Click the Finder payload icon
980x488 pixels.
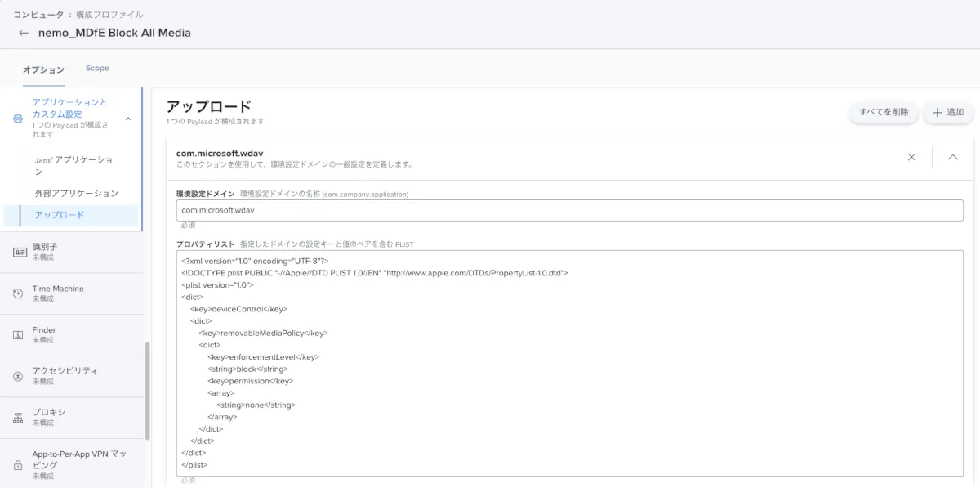coord(18,335)
